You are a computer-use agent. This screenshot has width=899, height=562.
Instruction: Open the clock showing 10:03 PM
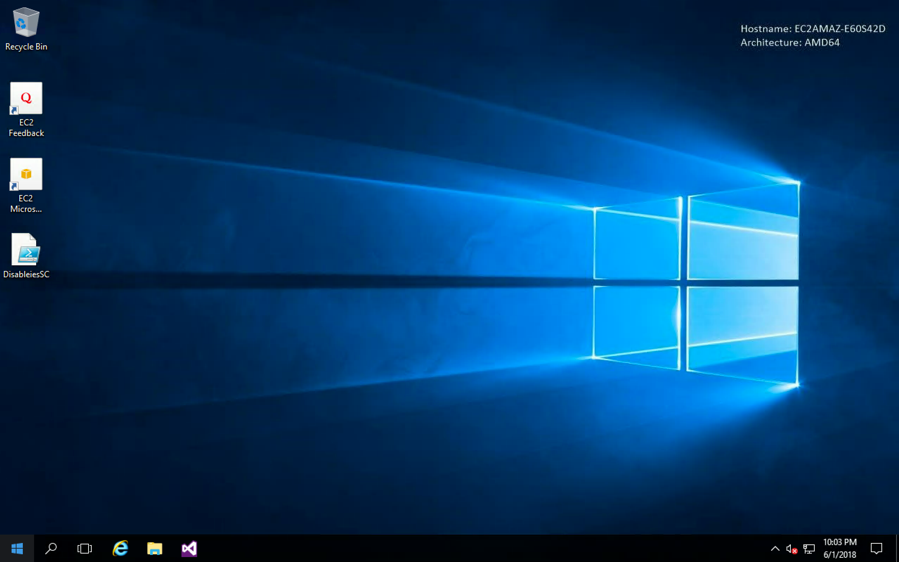(x=840, y=549)
